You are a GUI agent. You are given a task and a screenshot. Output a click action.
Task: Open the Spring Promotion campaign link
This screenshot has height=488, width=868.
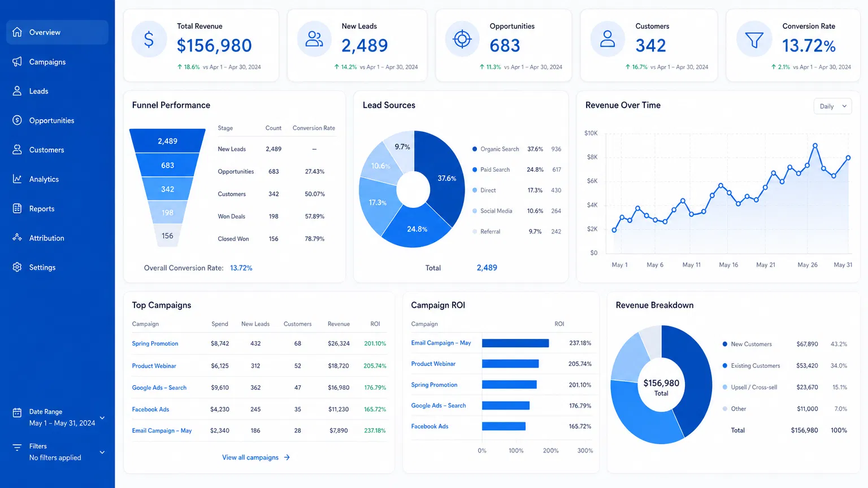point(155,343)
